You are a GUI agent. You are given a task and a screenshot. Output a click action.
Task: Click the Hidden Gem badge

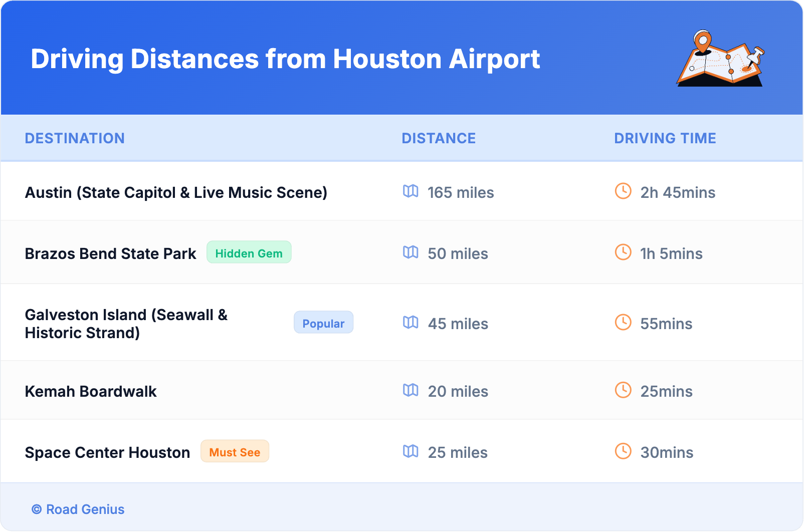point(249,253)
